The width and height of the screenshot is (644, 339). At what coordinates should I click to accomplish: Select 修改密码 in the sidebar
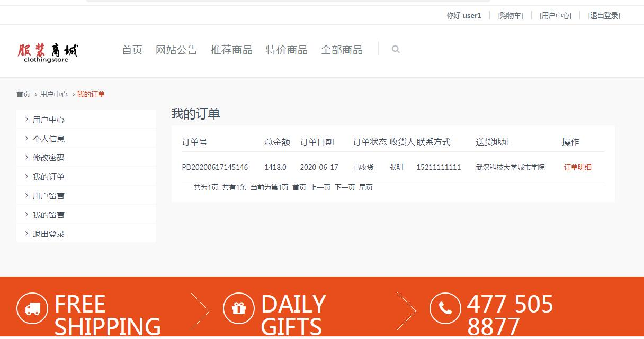coord(86,158)
